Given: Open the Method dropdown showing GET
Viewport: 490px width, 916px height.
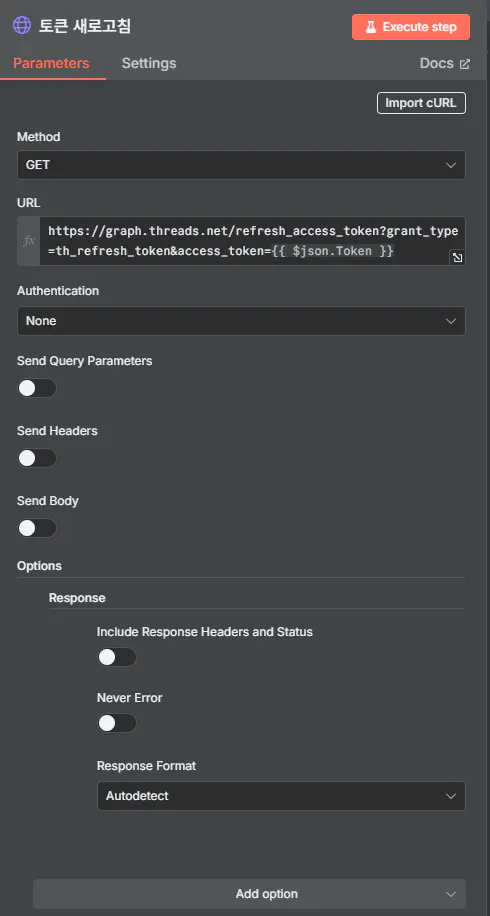Looking at the screenshot, I should click(241, 165).
